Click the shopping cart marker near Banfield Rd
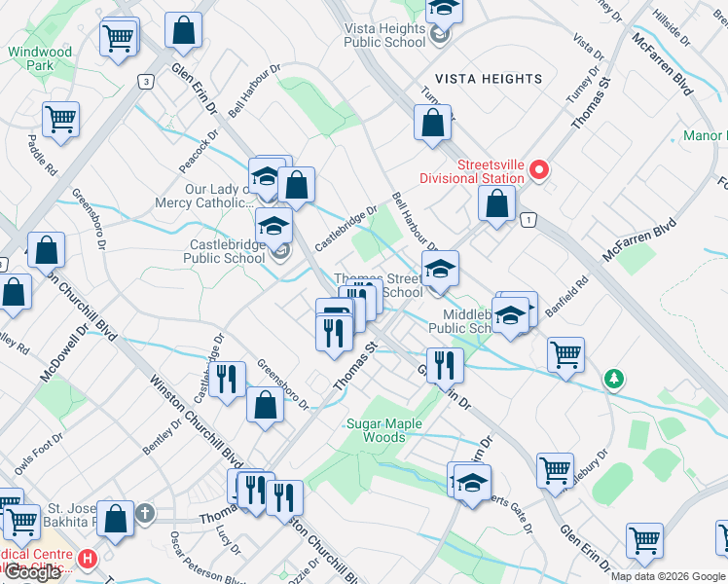 566,356
